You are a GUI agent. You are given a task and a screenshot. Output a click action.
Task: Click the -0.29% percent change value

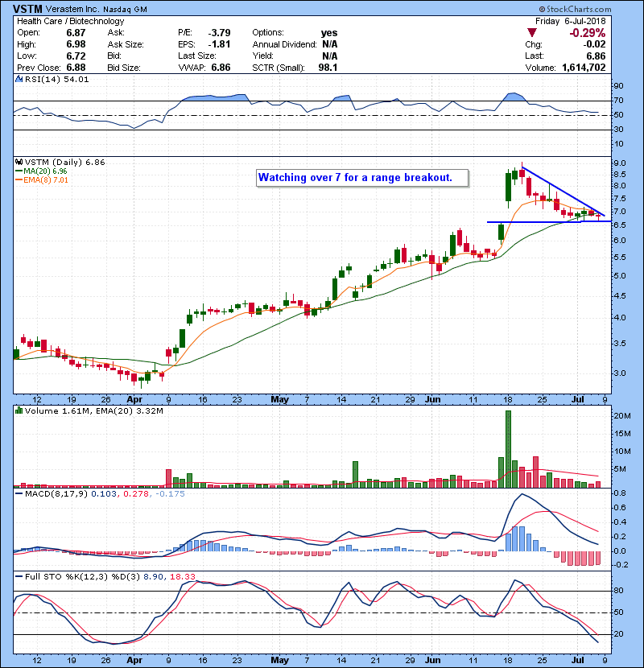pos(588,33)
